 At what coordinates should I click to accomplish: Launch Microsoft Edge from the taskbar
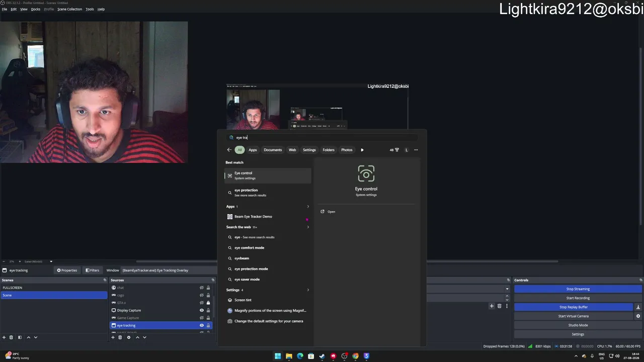(x=300, y=356)
